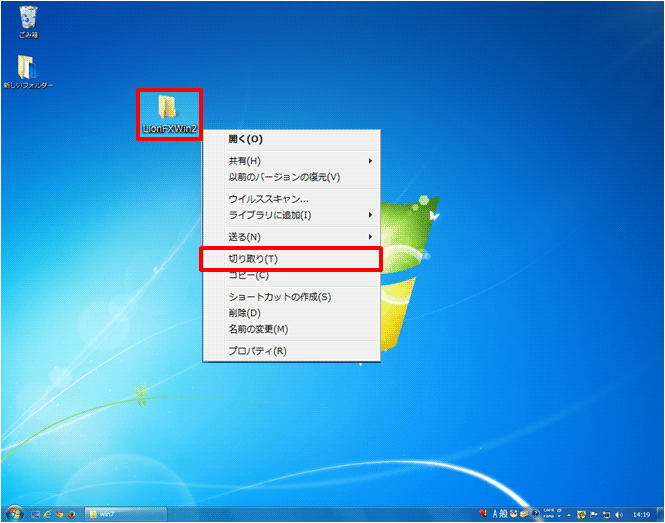Click the IME help question mark icon

point(536,514)
